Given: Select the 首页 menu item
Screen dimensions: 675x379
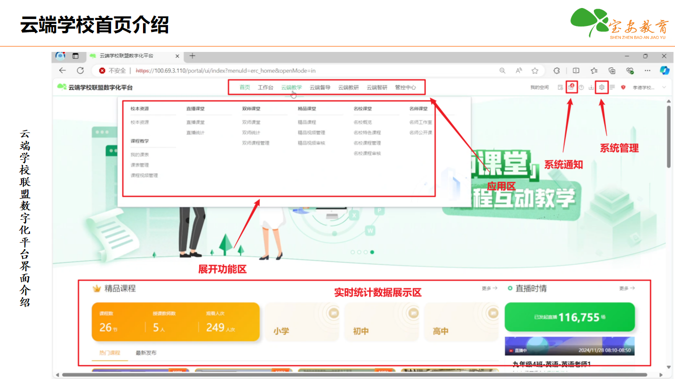Looking at the screenshot, I should point(245,87).
